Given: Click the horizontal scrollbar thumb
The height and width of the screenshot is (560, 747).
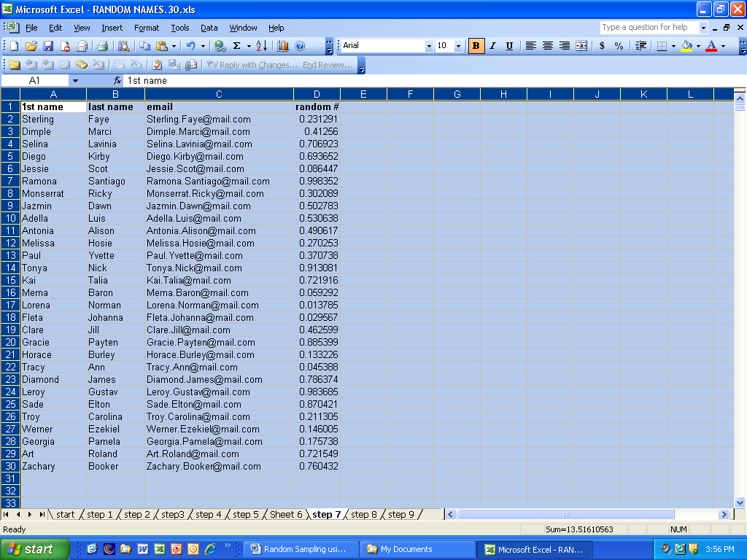Looking at the screenshot, I should pos(566,514).
